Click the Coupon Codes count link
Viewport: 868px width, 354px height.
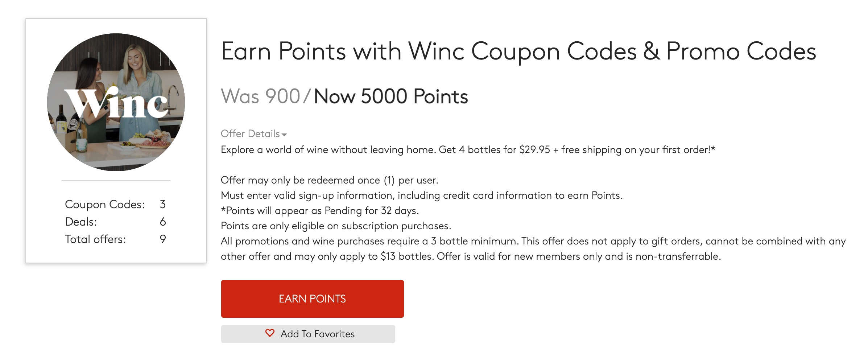pos(115,204)
